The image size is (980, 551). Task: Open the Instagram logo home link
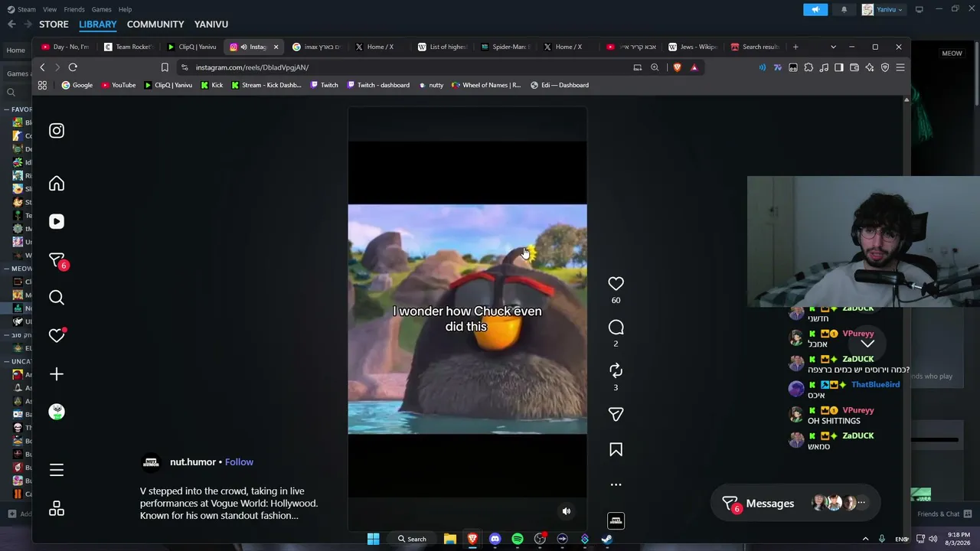click(x=57, y=131)
